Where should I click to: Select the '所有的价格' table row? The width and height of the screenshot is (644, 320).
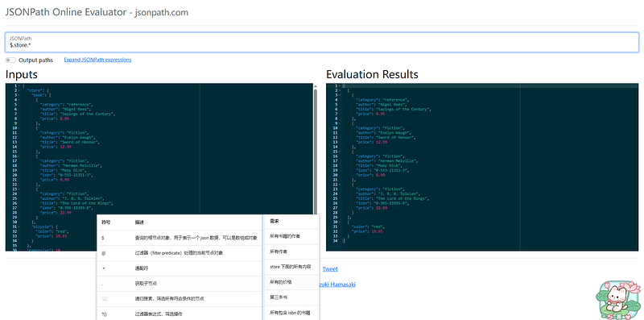(x=291, y=282)
